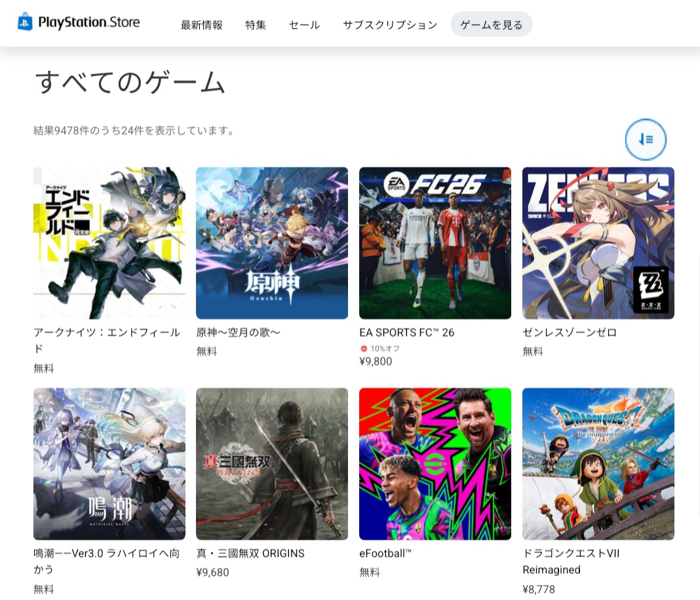Open the 最新情報 menu tab
The height and width of the screenshot is (600, 700).
[x=201, y=25]
